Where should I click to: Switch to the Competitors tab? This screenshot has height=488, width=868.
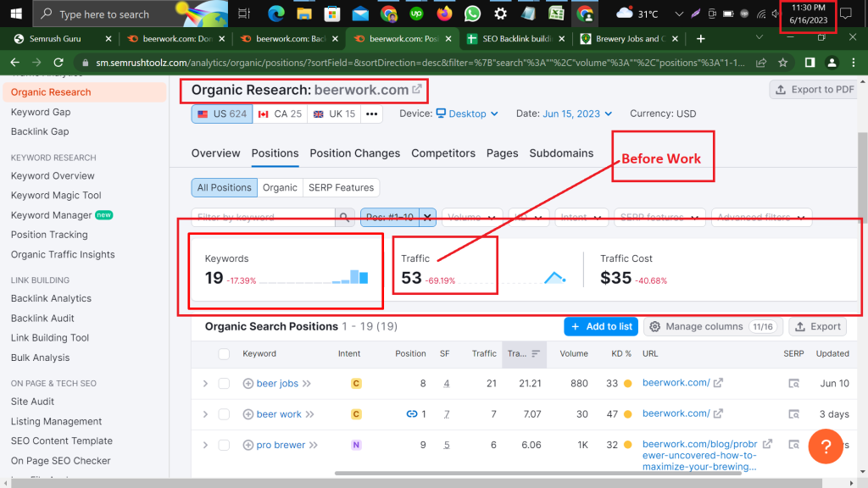(x=443, y=153)
